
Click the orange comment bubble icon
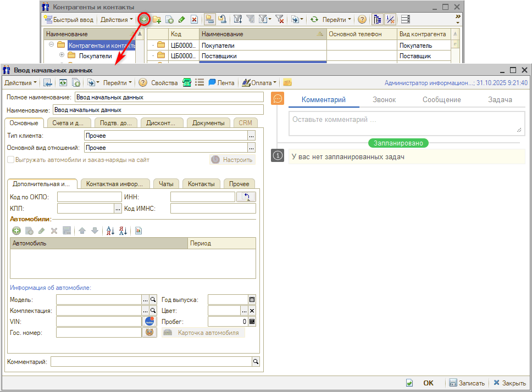pyautogui.click(x=278, y=98)
